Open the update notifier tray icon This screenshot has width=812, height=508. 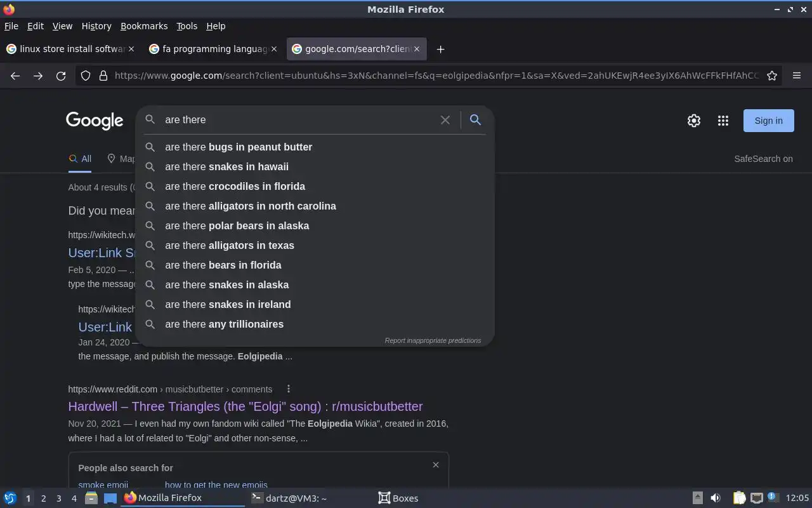772,497
